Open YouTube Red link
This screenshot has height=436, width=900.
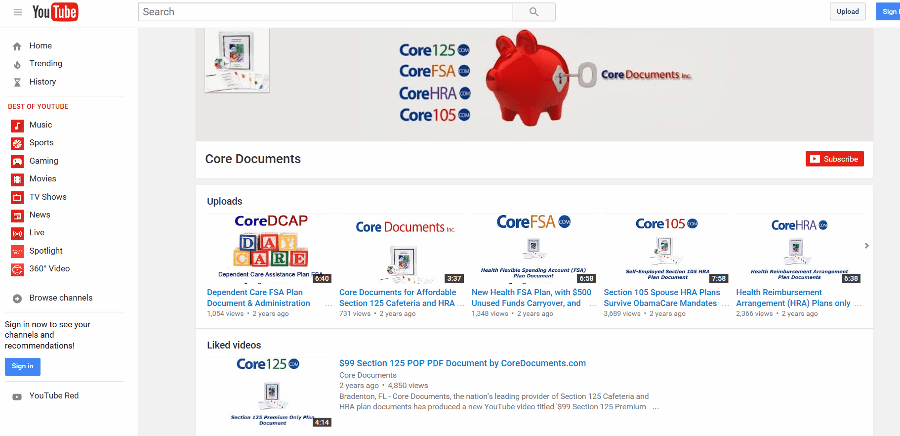click(x=54, y=396)
